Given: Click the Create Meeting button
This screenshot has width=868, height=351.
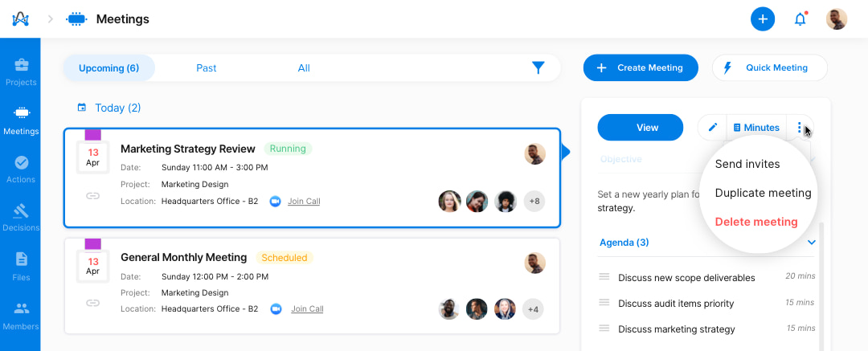Looking at the screenshot, I should [x=641, y=67].
